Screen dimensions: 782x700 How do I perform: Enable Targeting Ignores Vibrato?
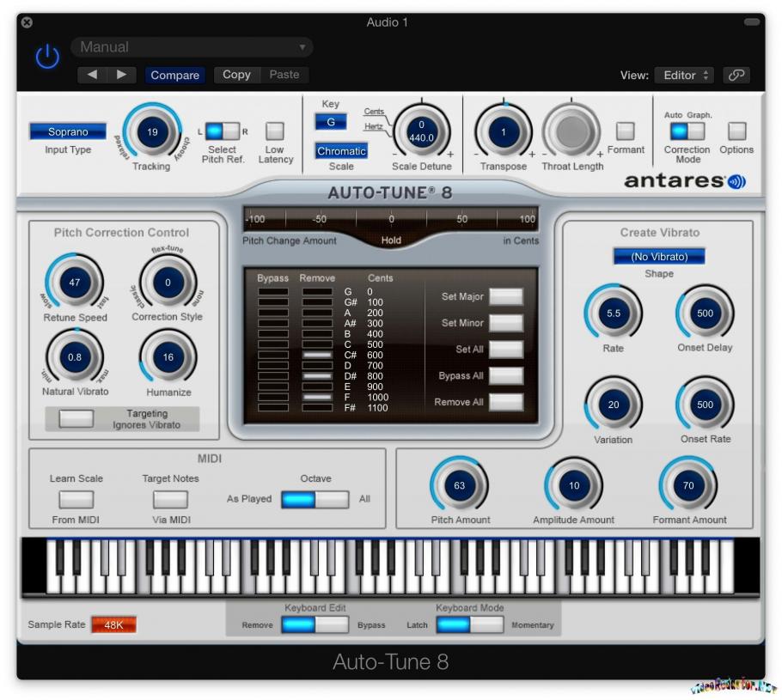(76, 419)
